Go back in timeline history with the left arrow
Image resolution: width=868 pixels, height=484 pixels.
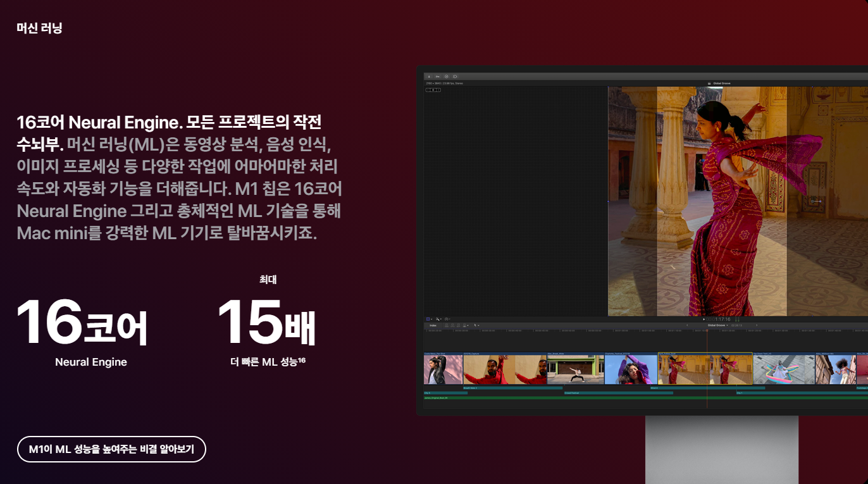688,325
